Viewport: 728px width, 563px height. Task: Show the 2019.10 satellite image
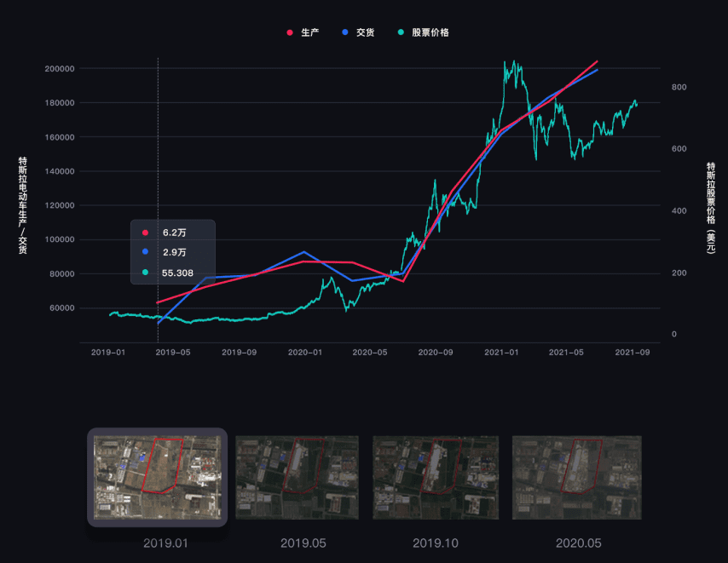(x=435, y=477)
